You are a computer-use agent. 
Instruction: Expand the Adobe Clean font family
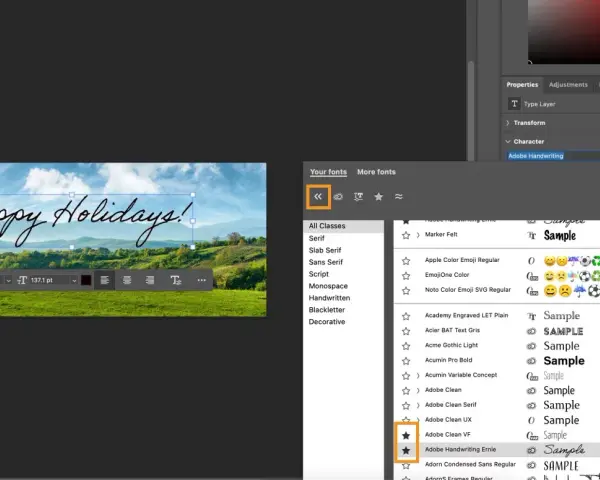pyautogui.click(x=418, y=390)
